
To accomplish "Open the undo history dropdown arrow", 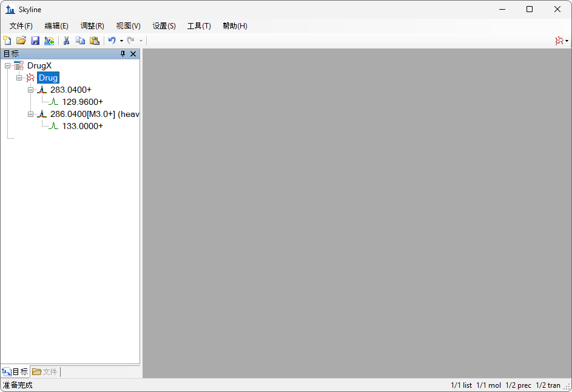I will 121,41.
